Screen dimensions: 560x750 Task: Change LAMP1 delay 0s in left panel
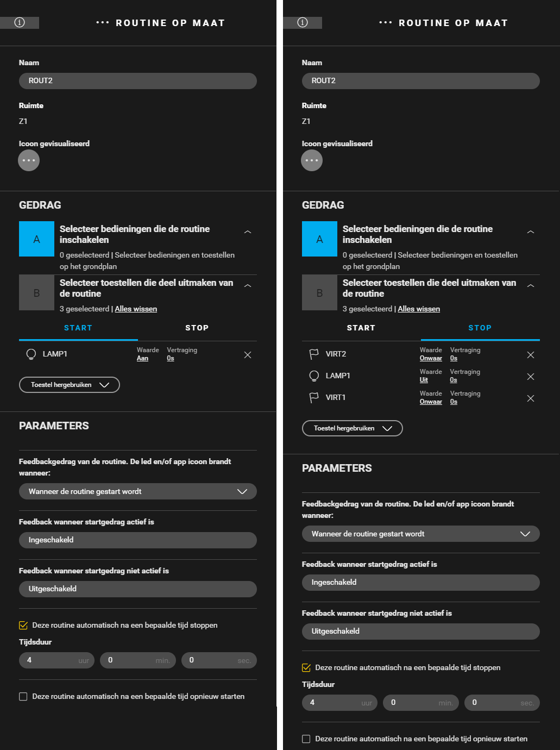tap(171, 358)
